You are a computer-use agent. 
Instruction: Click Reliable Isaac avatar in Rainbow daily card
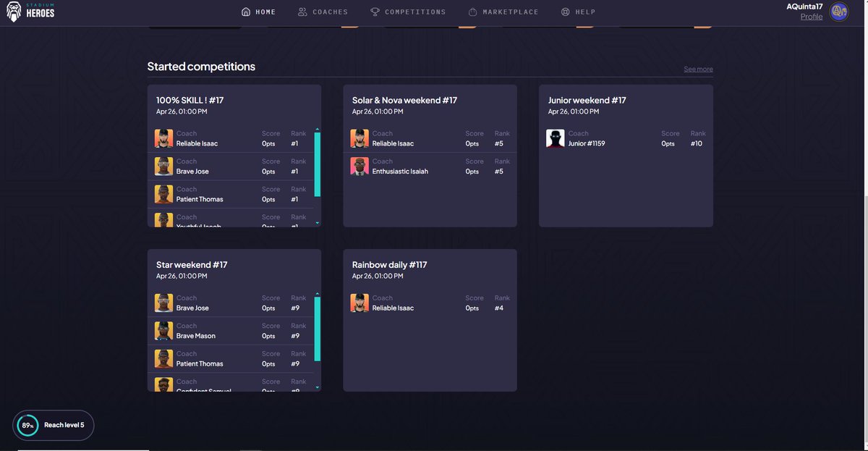[359, 303]
